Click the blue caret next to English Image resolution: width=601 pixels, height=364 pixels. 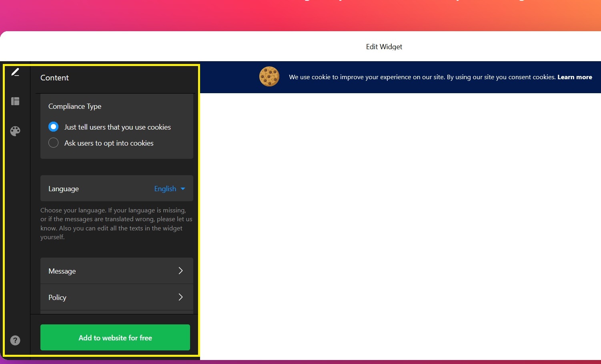coord(183,189)
